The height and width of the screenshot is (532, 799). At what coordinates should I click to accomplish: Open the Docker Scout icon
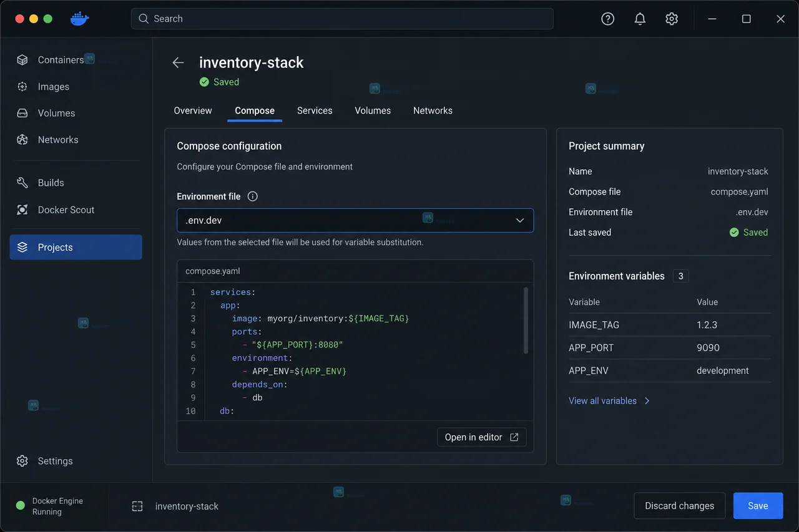(x=22, y=210)
